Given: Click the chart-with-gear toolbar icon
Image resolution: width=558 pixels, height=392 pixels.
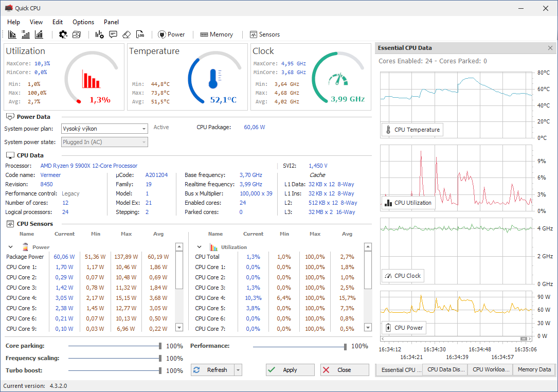Looking at the screenshot, I should tap(100, 34).
